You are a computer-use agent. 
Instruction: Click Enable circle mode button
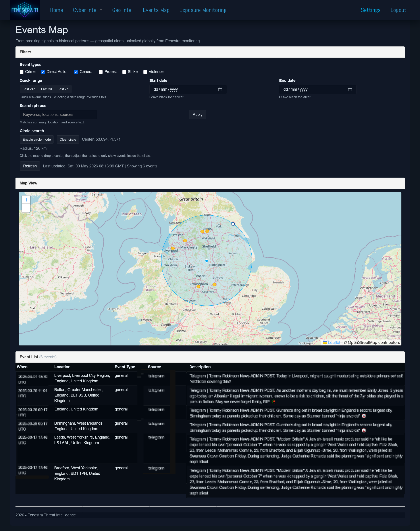pyautogui.click(x=37, y=140)
